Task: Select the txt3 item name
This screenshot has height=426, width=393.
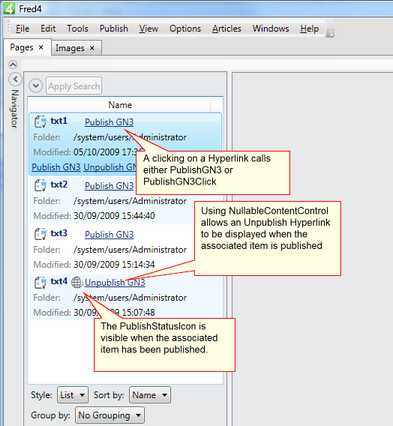Action: pyautogui.click(x=59, y=233)
